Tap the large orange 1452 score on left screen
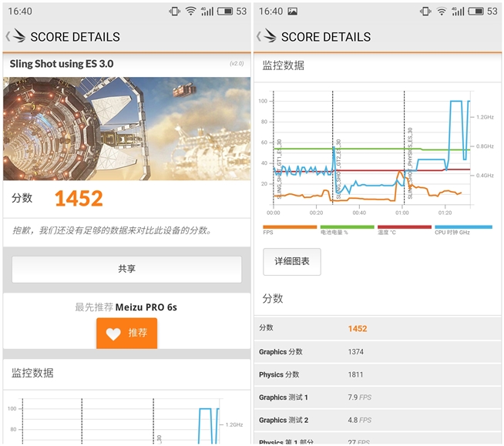Viewport: 504px width, 446px height. pos(79,199)
